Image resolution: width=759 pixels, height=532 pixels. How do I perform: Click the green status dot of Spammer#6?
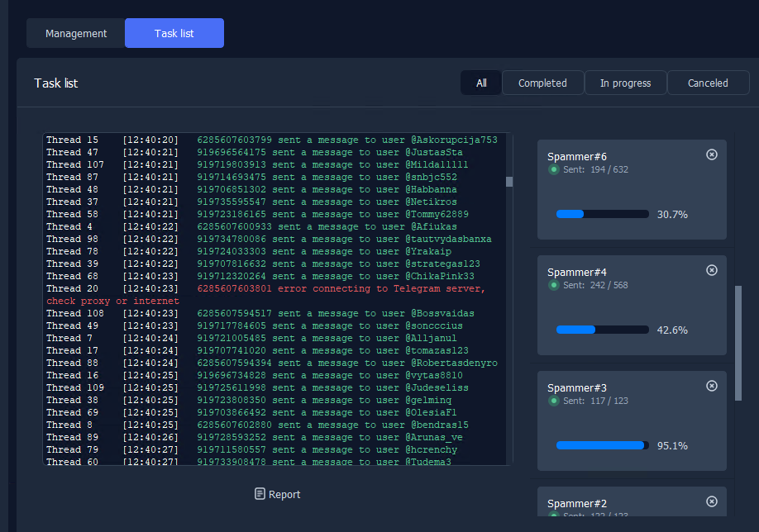pos(554,169)
